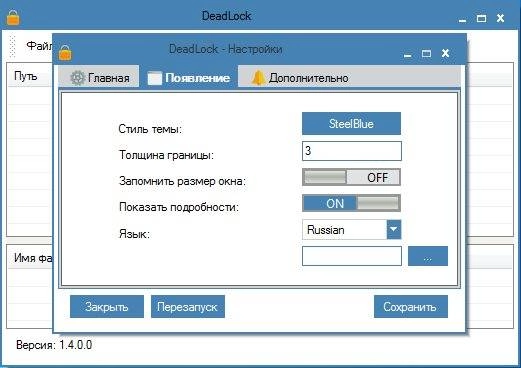Screen dimensions: 521x368
Task: Click the Russian language combo box
Action: pyautogui.click(x=351, y=229)
